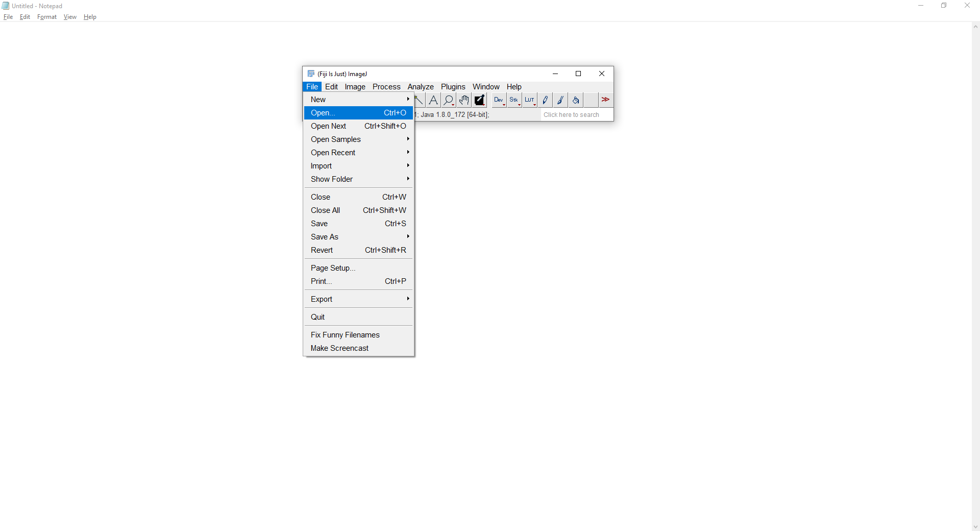
Task: Open Page Setup... entry
Action: (x=358, y=268)
